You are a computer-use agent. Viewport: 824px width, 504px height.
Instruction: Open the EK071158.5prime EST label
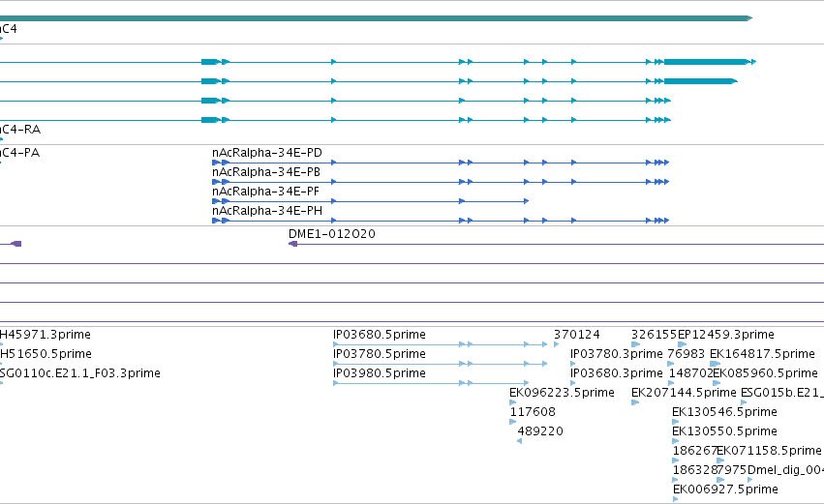(770, 452)
